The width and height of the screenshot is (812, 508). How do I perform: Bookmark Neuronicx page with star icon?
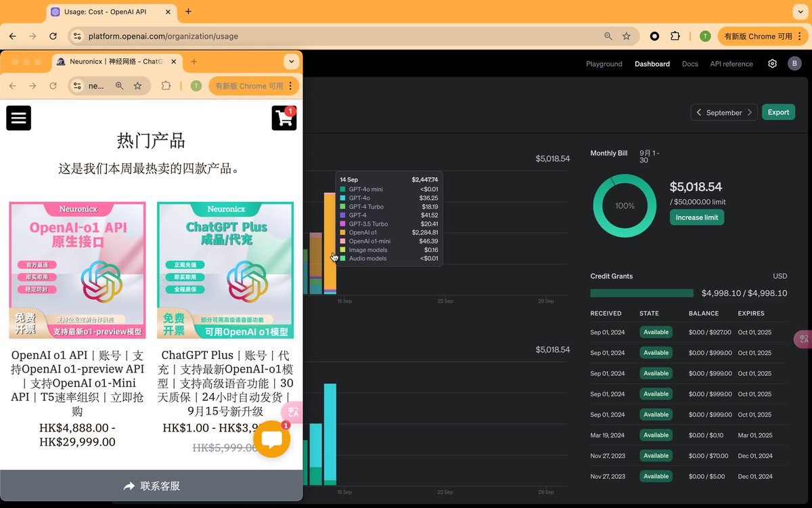coord(137,86)
